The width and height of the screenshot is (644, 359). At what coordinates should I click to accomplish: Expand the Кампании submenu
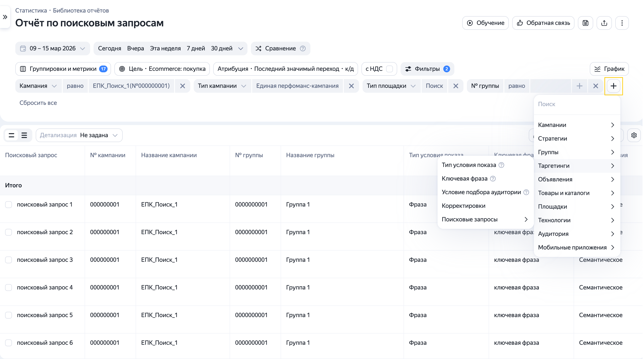[577, 125]
